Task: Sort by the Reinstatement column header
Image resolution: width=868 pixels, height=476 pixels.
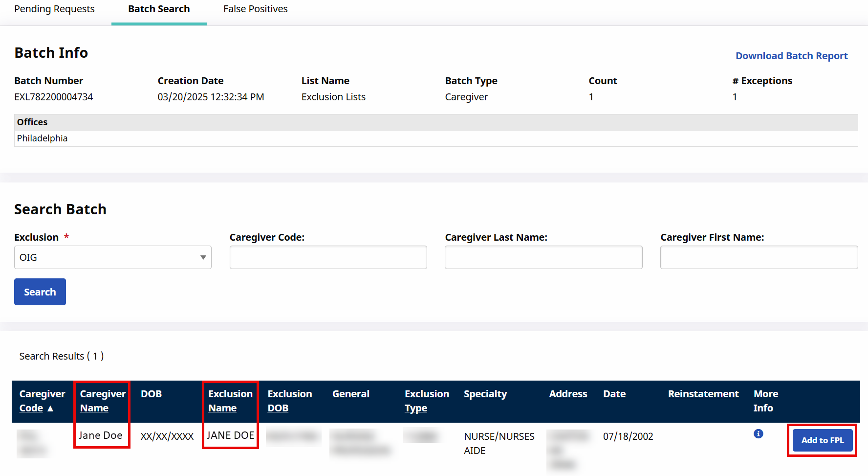Action: [x=703, y=394]
